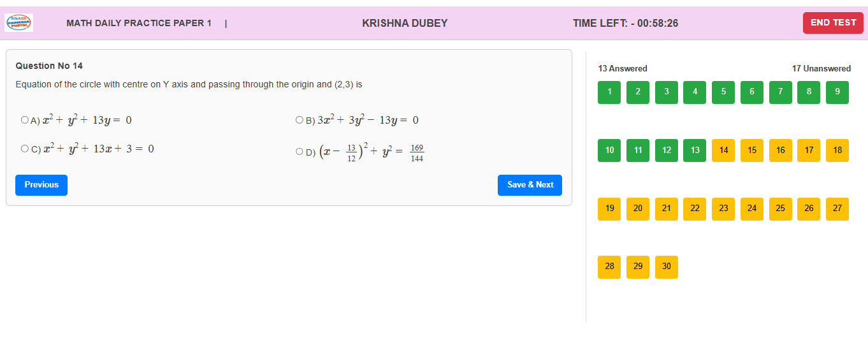Select option C radio button
Viewport: 868px width, 345px height.
[x=25, y=149]
